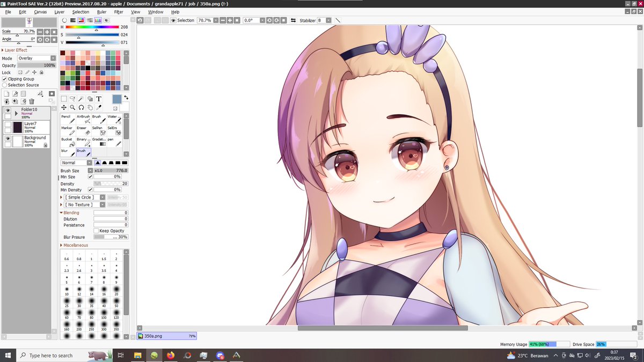Toggle the Min Density pressure checkbox

tap(90, 189)
